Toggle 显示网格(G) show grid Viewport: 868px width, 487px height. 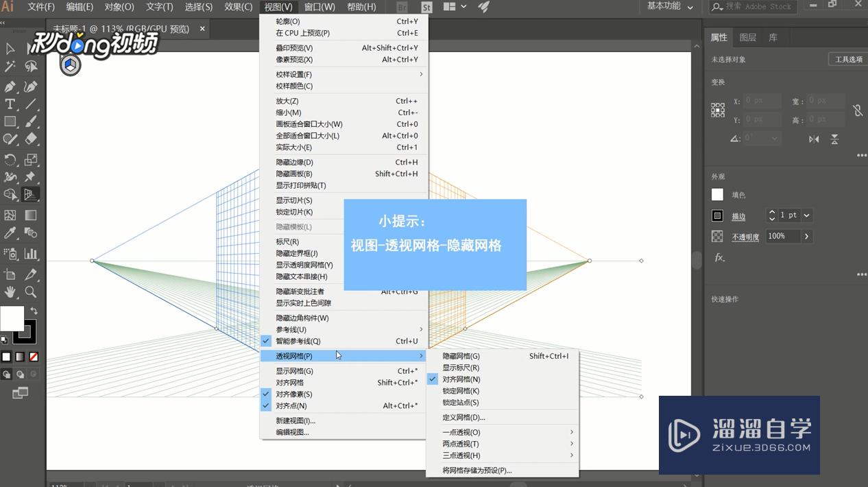343,371
